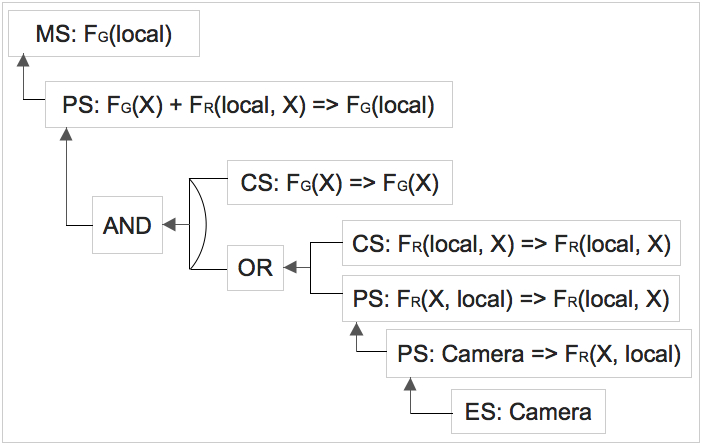Select the AND gate box
The image size is (702, 445).
pyautogui.click(x=127, y=225)
